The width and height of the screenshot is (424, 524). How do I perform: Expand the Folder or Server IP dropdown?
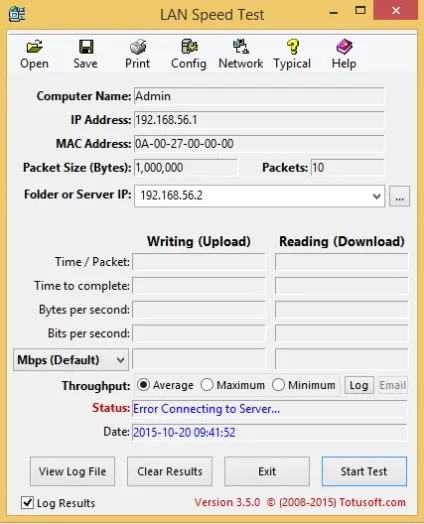coord(377,196)
